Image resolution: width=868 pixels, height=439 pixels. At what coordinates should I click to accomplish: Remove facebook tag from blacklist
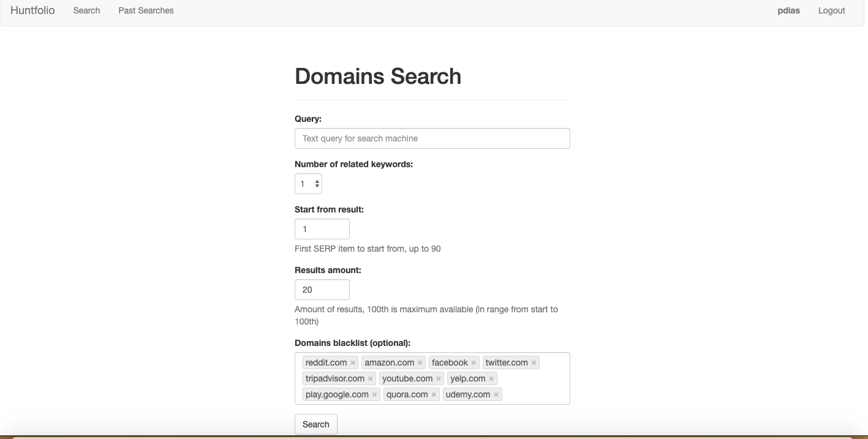click(474, 363)
